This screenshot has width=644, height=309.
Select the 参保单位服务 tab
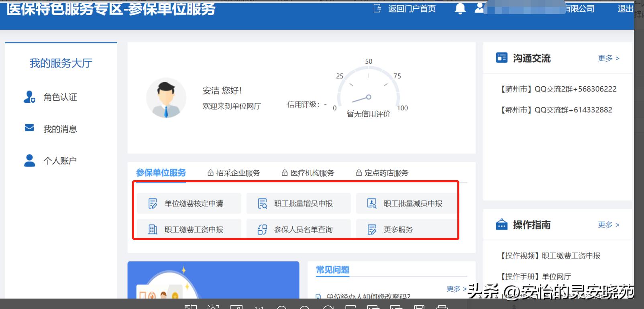161,173
